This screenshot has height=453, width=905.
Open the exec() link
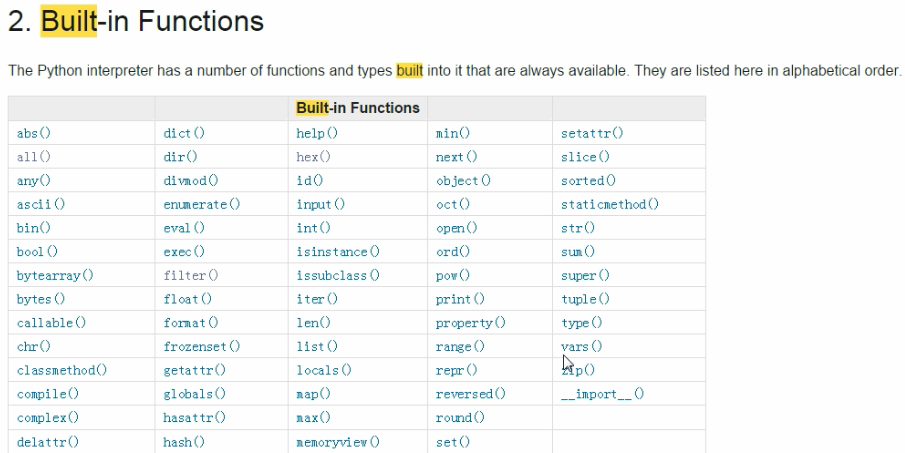[x=184, y=252]
